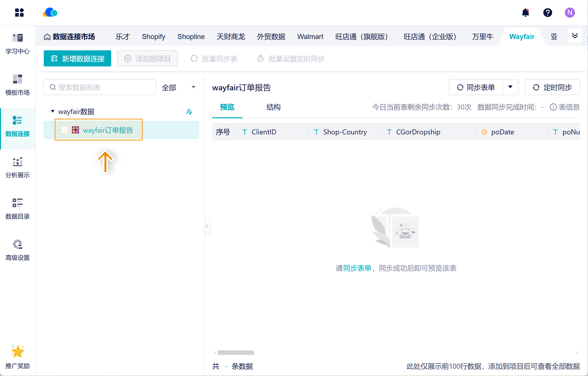Click the user permission icon beside wayfair数据

point(189,111)
